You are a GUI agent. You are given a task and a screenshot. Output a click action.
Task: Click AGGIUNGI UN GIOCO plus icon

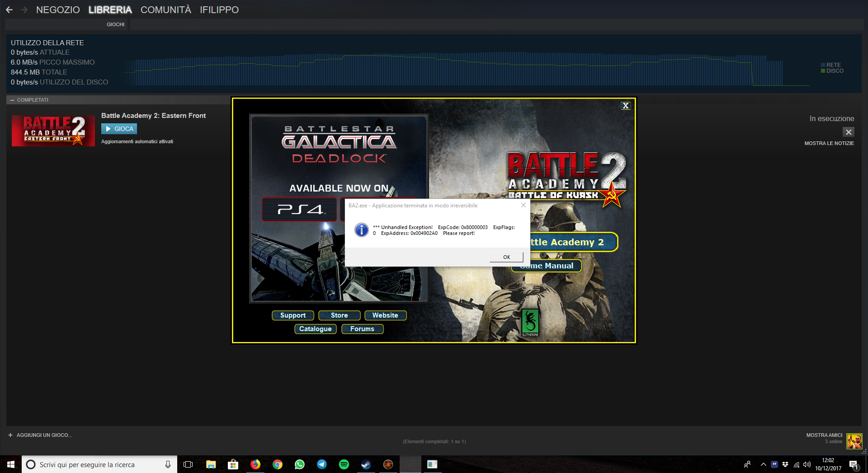(10, 435)
